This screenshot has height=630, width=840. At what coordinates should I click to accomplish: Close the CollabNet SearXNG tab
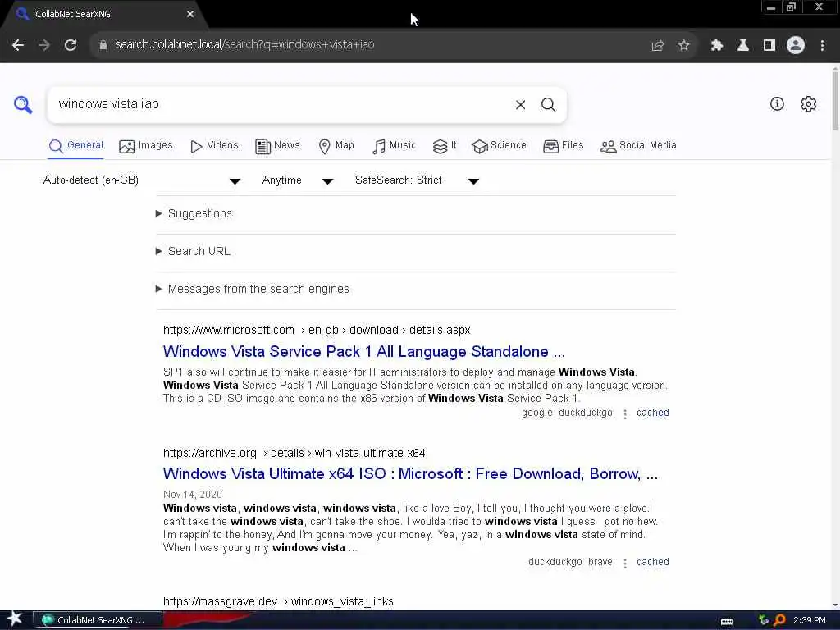point(190,14)
